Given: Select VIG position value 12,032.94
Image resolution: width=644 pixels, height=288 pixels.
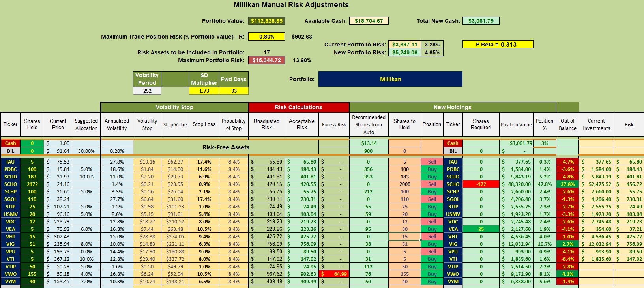Looking at the screenshot, I should [517, 244].
